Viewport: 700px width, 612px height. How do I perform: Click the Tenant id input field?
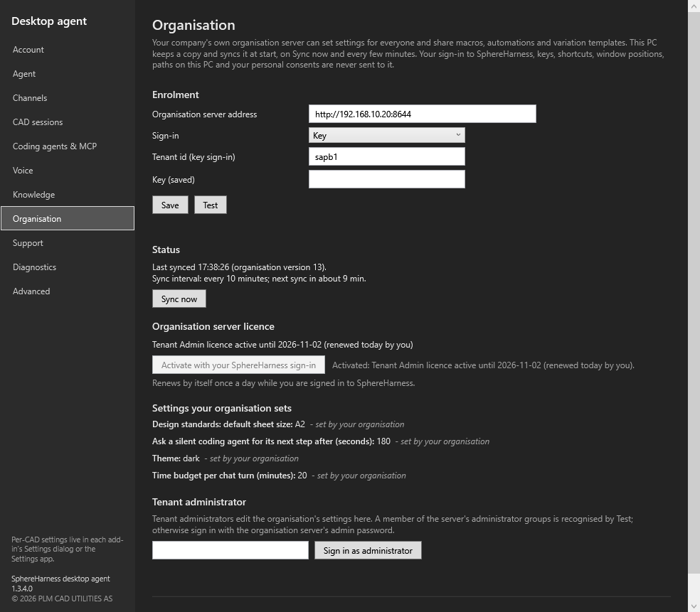click(x=386, y=156)
